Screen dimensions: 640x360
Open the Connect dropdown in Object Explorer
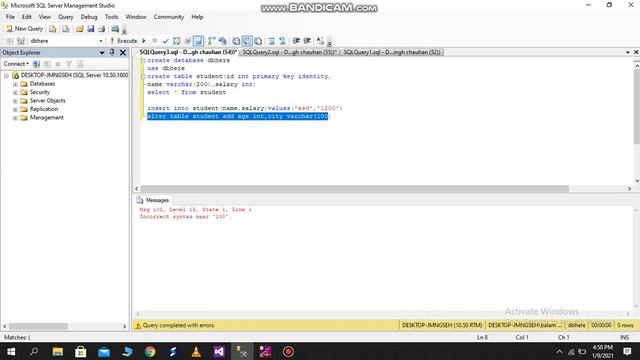click(16, 64)
